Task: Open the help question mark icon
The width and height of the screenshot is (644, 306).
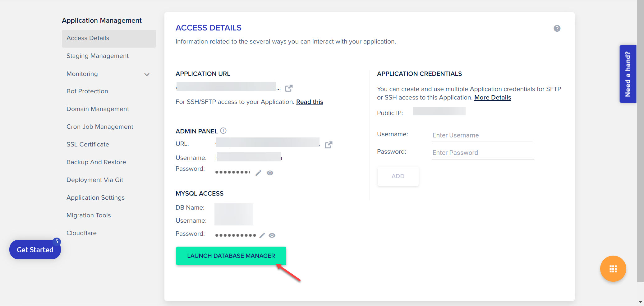Action: 557,28
